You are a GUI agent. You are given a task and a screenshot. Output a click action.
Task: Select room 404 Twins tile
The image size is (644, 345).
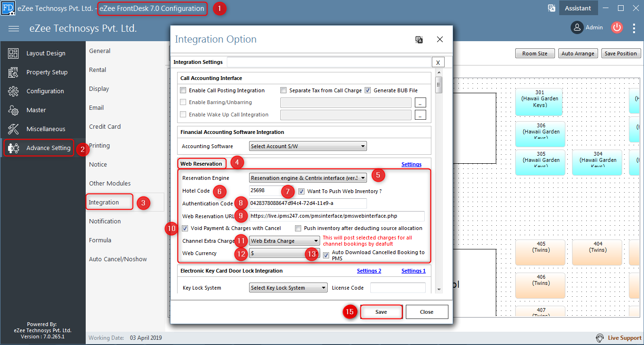[x=598, y=253]
